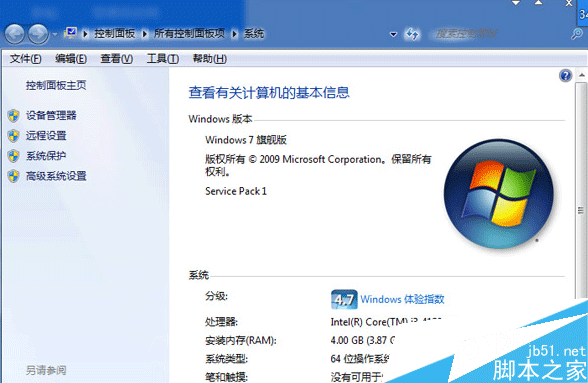Click the 笔和触摸: label
This screenshot has height=383, width=588.
(226, 377)
